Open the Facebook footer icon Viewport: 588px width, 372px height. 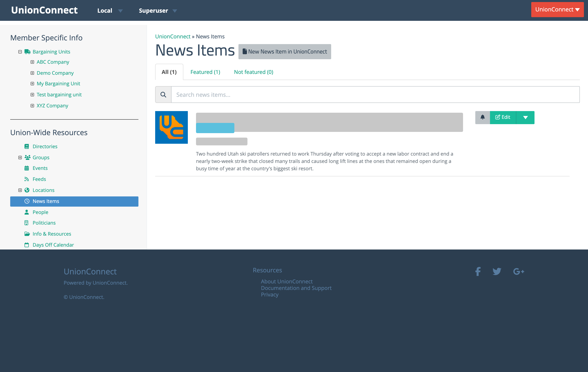pyautogui.click(x=478, y=271)
